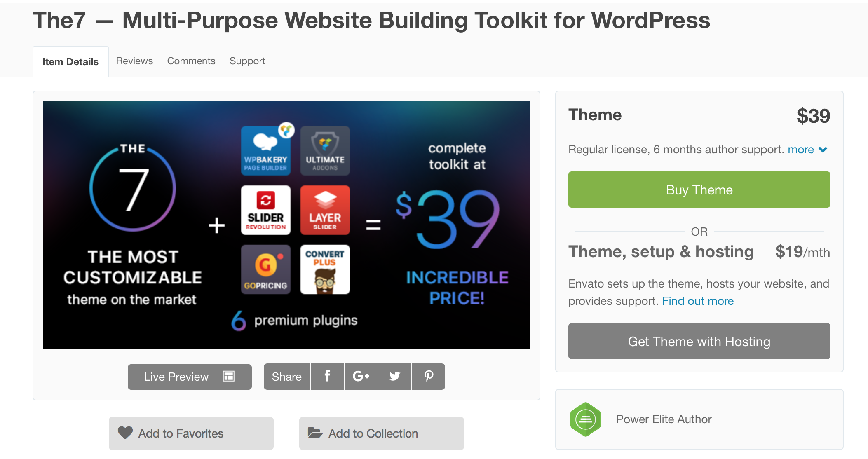Click the Share label button
This screenshot has width=868, height=459.
(286, 377)
